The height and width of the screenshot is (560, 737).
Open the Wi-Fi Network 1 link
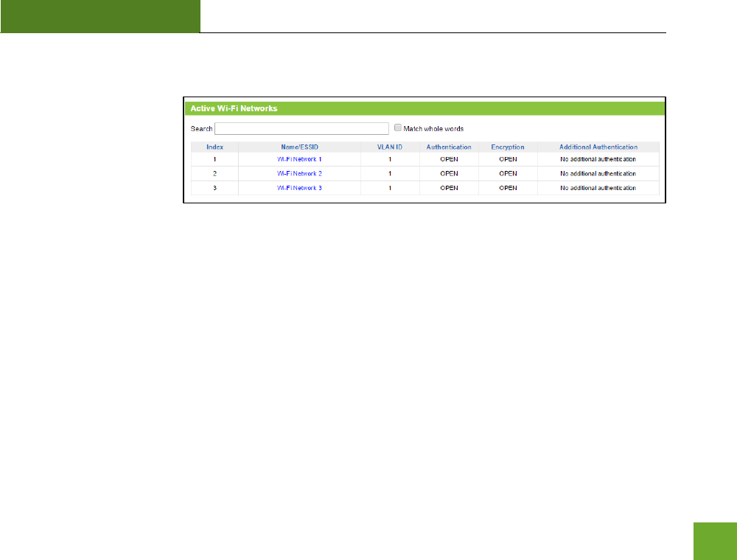click(x=299, y=159)
